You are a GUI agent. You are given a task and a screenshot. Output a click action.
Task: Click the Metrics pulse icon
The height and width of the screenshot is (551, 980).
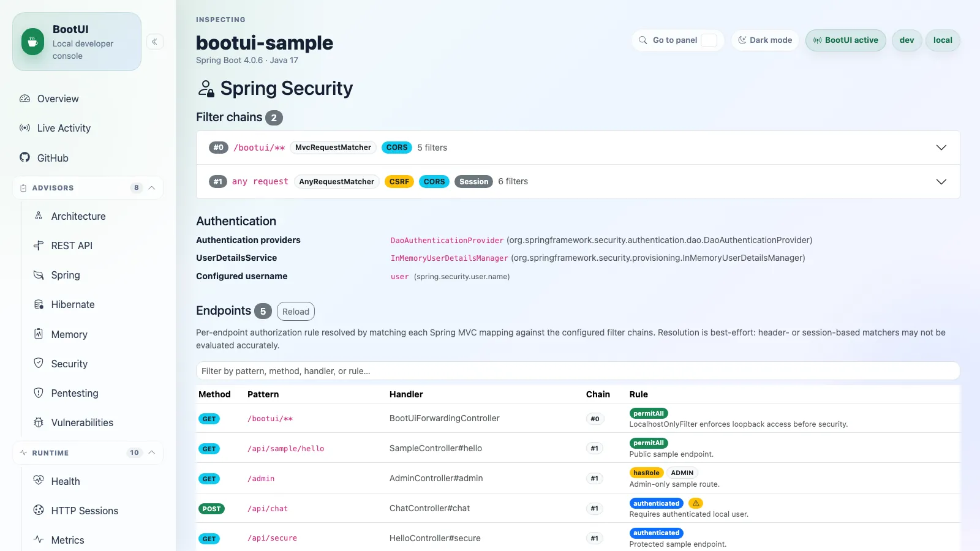tap(39, 539)
